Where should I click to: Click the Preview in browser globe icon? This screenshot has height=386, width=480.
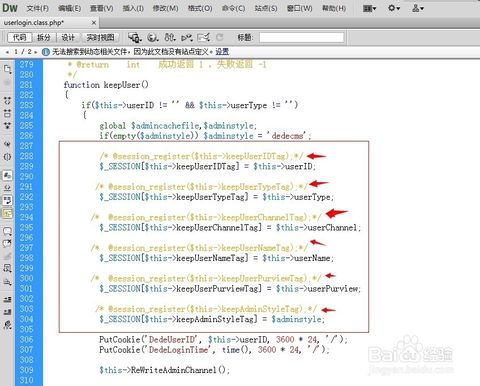click(153, 37)
